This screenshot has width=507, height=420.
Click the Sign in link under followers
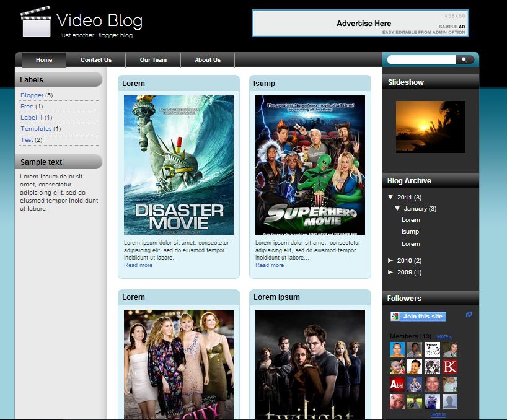[x=438, y=414]
